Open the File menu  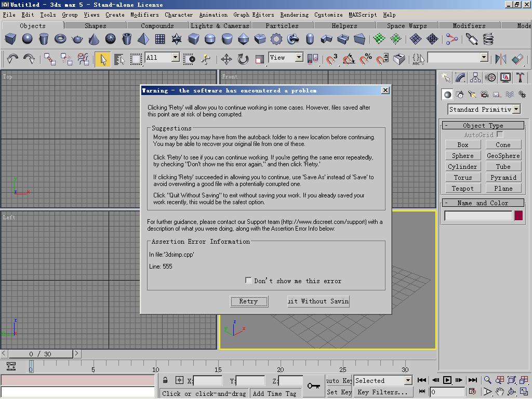click(x=9, y=15)
